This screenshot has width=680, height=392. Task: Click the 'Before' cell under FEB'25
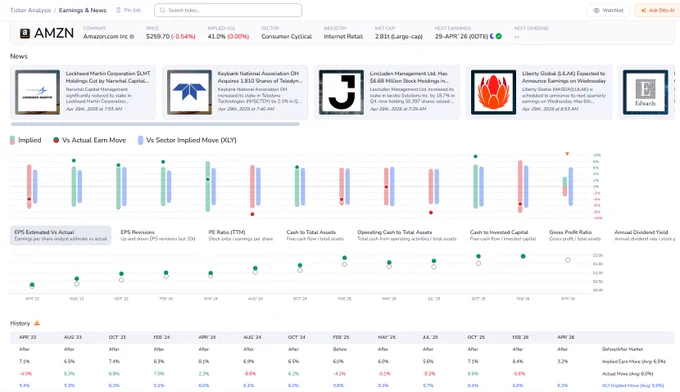(340, 349)
